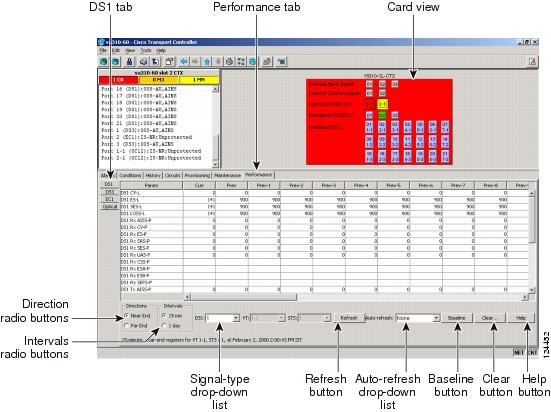Click the four-square network view toolbar icon
Image resolution: width=551 pixels, height=412 pixels.
click(x=241, y=62)
